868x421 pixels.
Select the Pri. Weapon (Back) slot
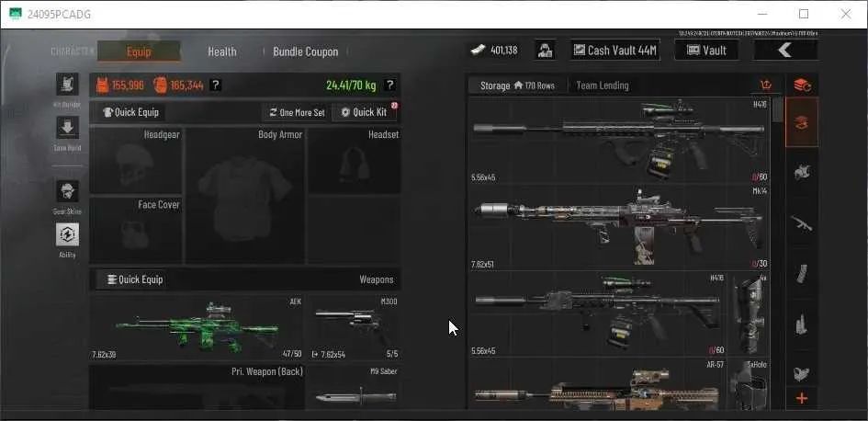tap(197, 388)
